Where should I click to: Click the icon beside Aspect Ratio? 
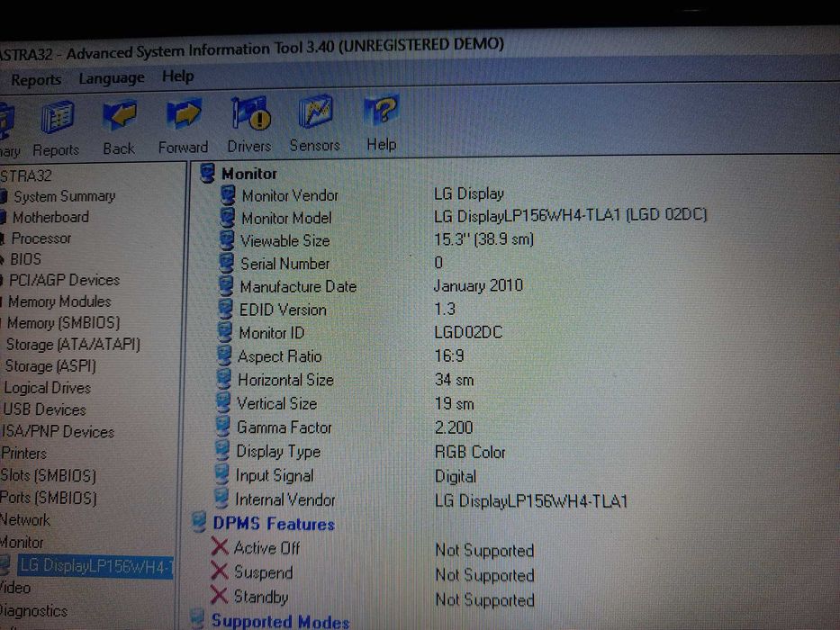(x=224, y=356)
